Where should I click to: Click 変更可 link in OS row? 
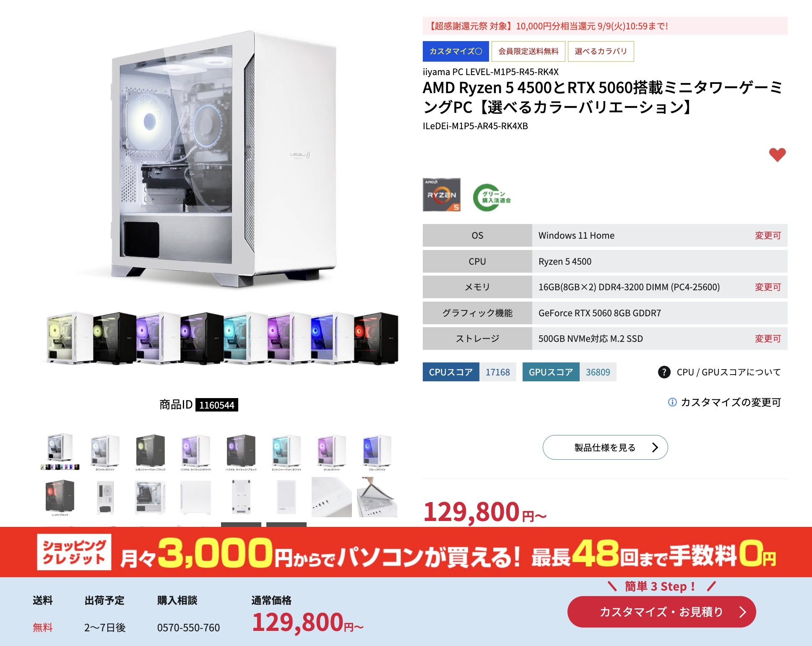pos(768,236)
